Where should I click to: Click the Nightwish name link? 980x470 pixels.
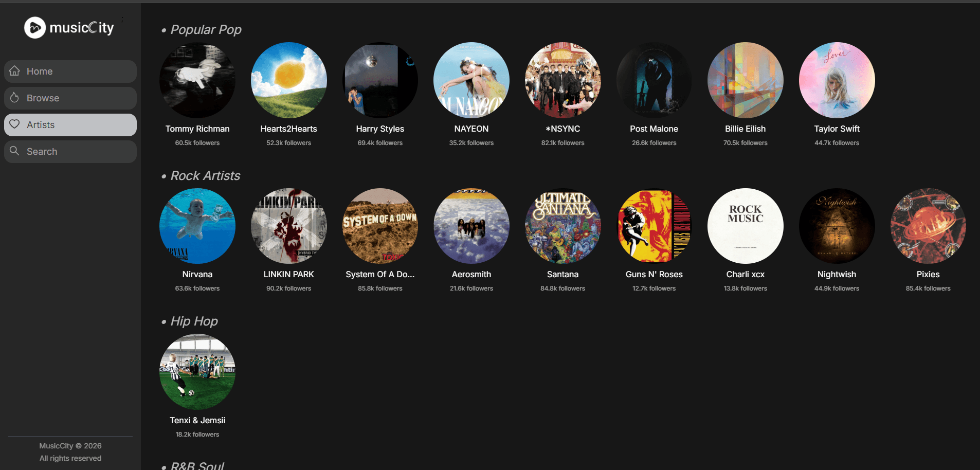coord(837,274)
